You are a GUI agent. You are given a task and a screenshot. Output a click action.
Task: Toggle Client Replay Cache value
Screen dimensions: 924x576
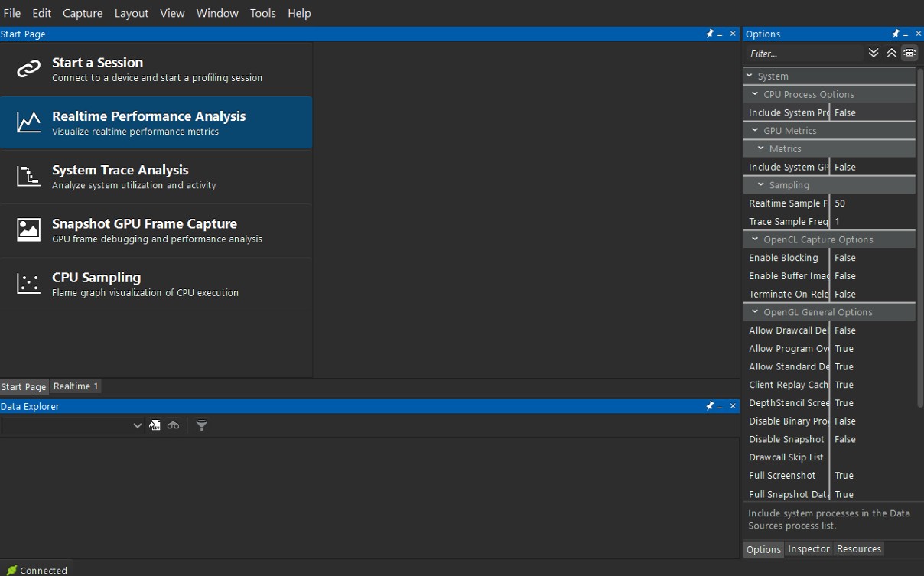873,385
